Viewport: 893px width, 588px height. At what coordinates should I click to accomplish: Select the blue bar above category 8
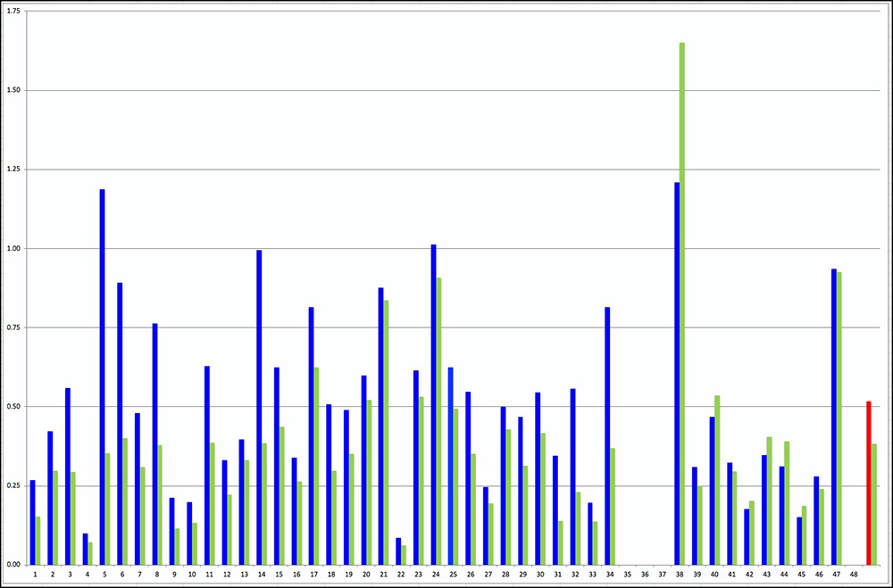pyautogui.click(x=154, y=444)
